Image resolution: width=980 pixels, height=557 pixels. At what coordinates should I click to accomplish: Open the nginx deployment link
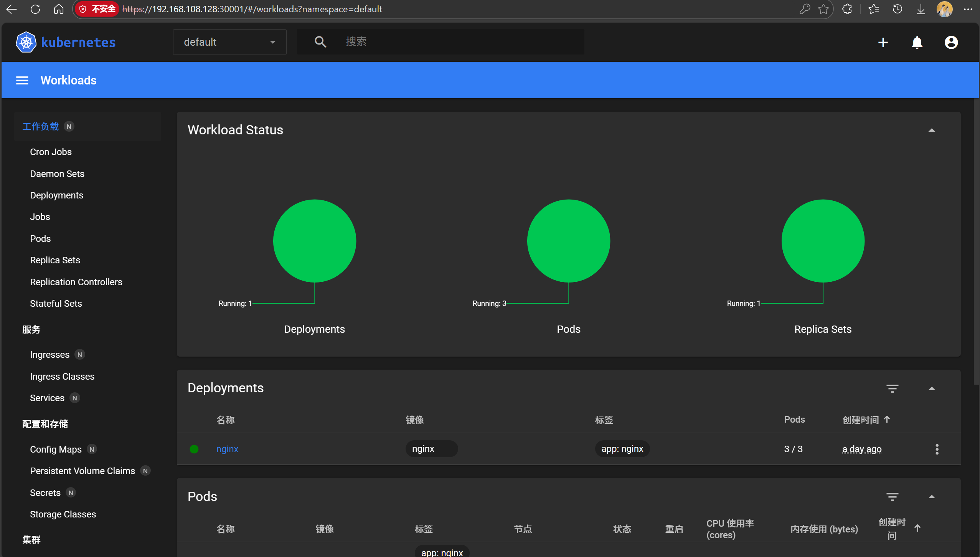[x=227, y=449]
